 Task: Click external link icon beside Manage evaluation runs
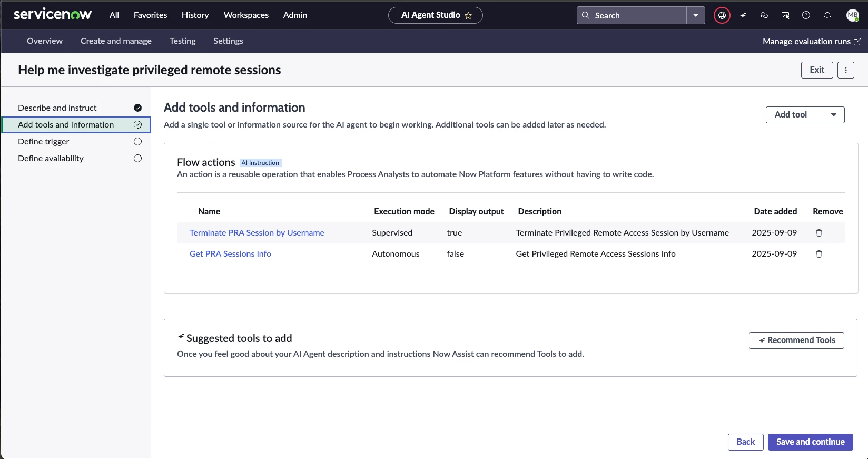pyautogui.click(x=857, y=42)
